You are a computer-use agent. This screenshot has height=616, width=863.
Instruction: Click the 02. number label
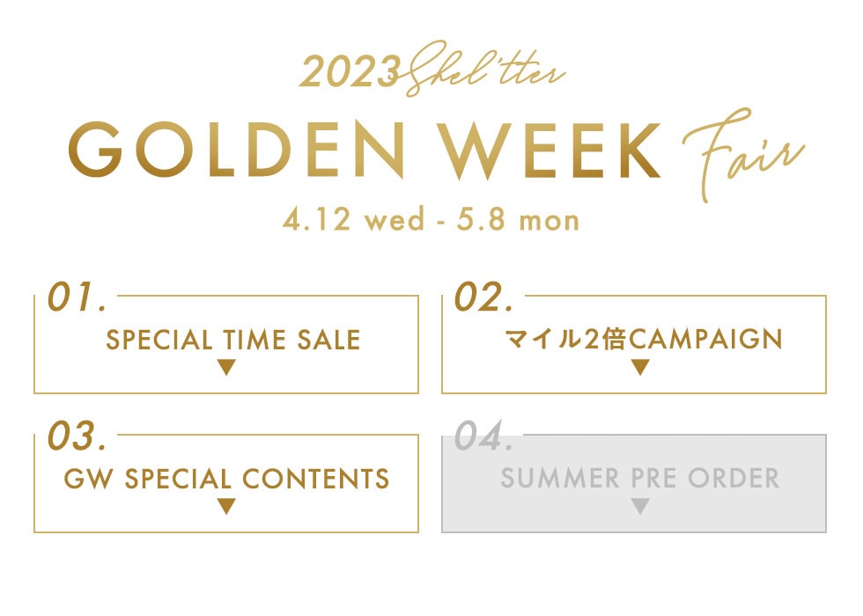click(483, 298)
